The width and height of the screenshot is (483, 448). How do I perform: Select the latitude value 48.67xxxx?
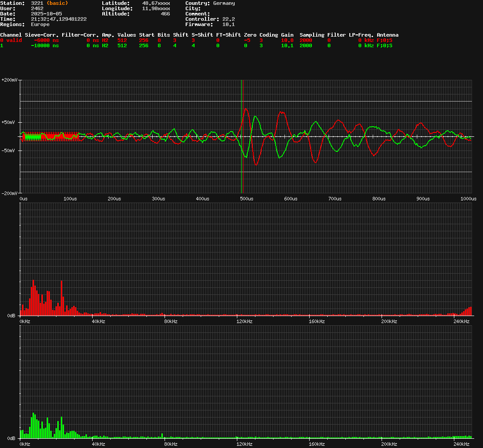pyautogui.click(x=156, y=3)
